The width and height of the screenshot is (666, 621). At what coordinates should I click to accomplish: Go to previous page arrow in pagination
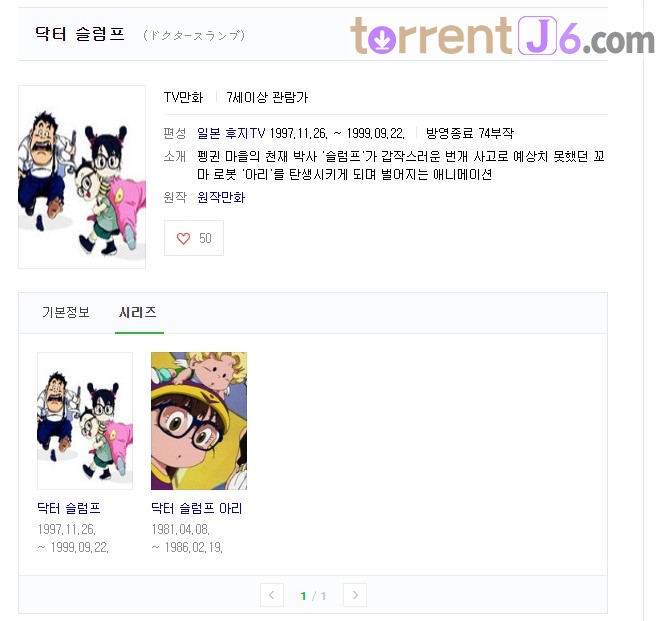[271, 595]
